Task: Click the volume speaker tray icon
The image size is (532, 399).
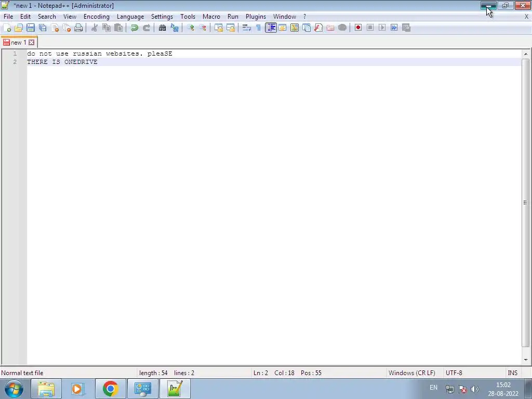Action: pyautogui.click(x=475, y=389)
